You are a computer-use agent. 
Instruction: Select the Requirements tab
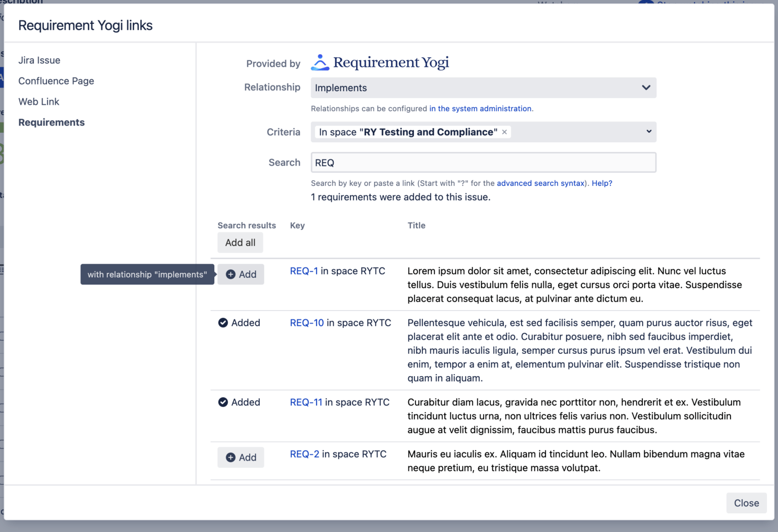pyautogui.click(x=51, y=122)
